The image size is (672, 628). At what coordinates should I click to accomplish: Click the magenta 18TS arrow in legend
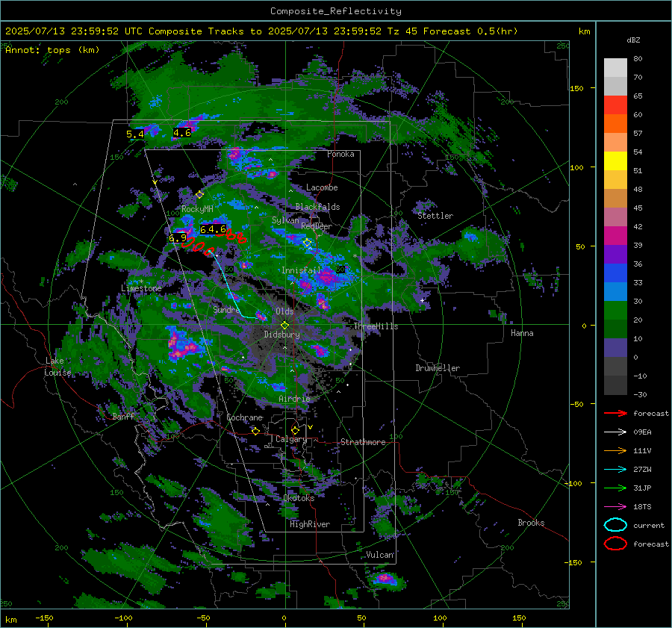coord(615,507)
